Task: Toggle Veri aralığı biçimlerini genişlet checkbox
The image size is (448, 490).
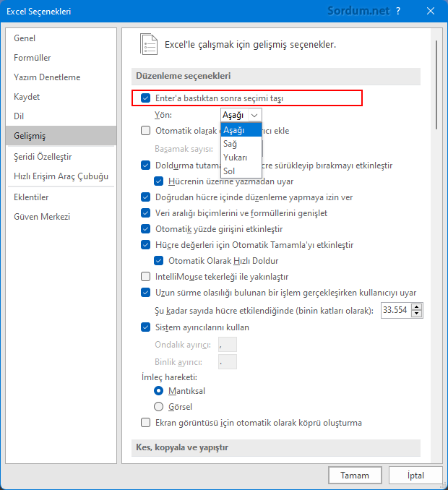Action: (145, 213)
